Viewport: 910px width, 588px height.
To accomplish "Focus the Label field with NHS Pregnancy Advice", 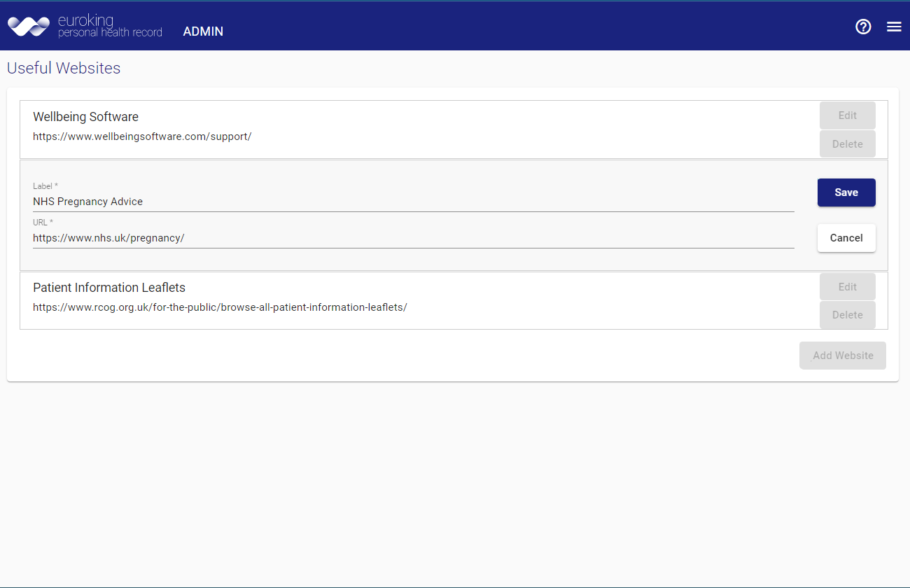I will point(413,202).
